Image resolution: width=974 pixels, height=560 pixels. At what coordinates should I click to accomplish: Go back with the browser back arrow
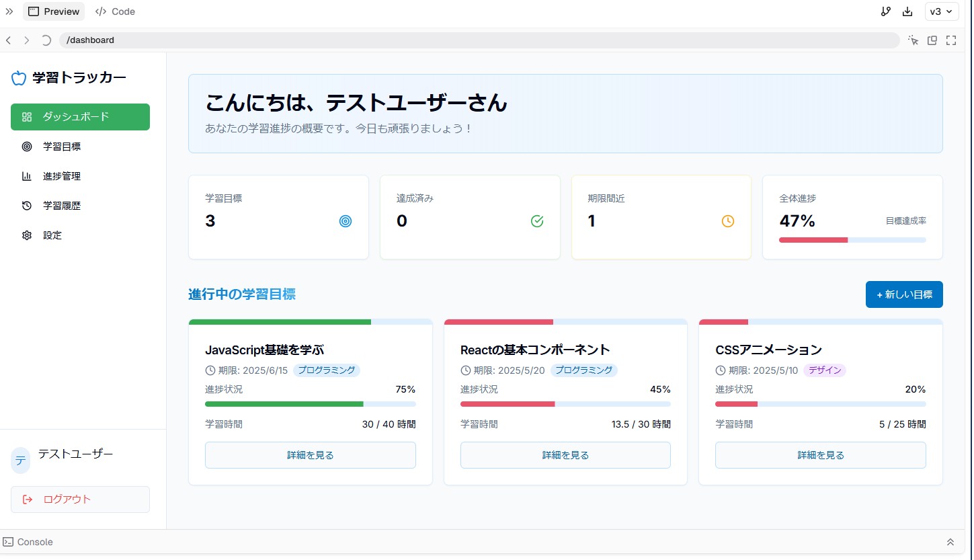tap(9, 40)
